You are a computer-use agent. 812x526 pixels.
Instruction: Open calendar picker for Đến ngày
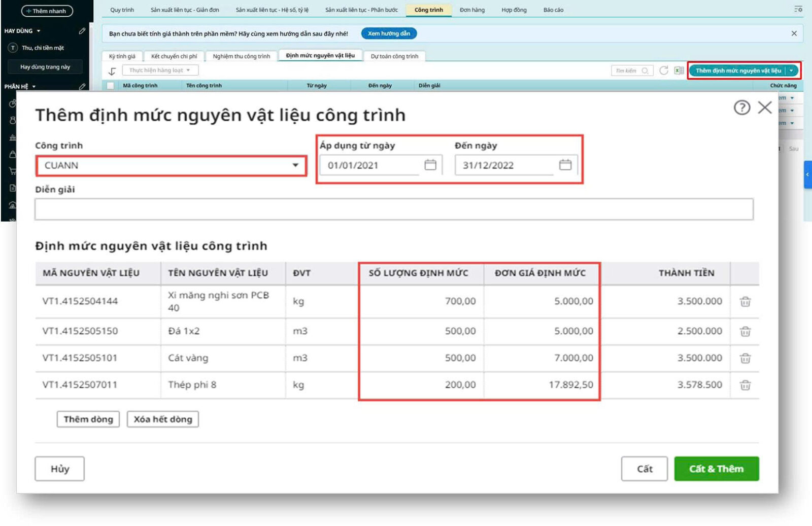coord(565,165)
